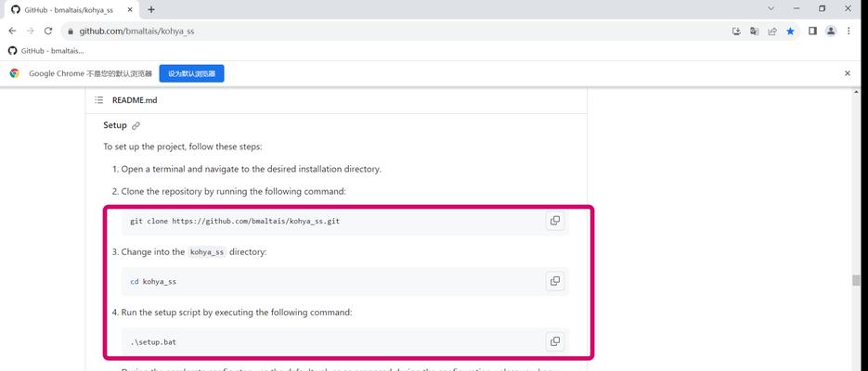Image resolution: width=868 pixels, height=371 pixels.
Task: Click the git clone command text
Action: click(235, 221)
